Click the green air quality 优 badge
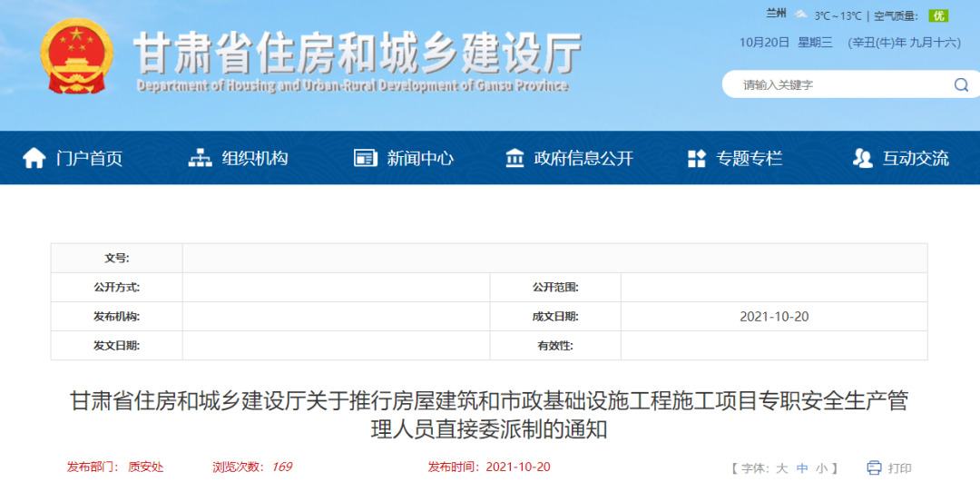 coord(939,15)
